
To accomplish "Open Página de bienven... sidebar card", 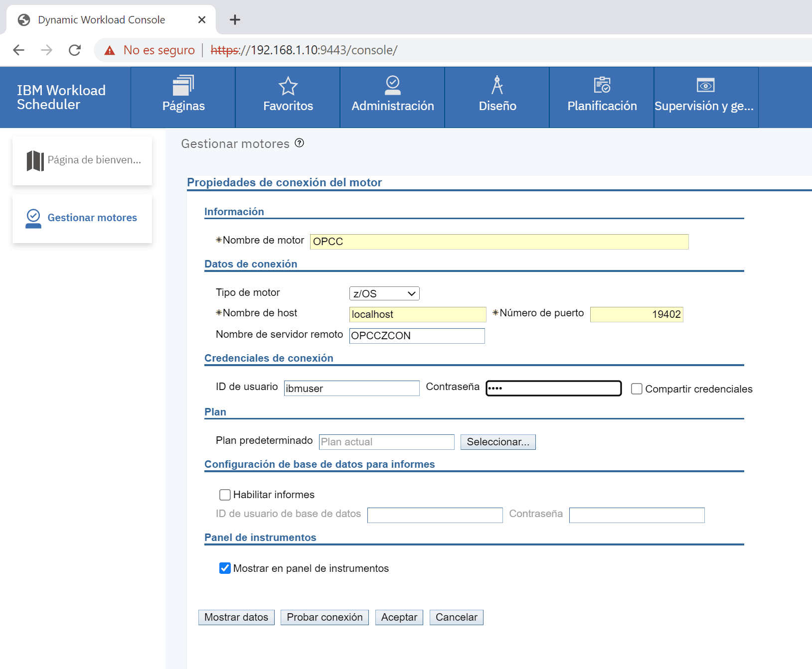I will [82, 161].
